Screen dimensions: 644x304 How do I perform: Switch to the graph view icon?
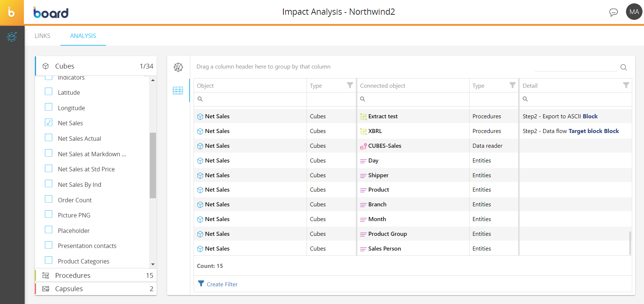pos(178,67)
